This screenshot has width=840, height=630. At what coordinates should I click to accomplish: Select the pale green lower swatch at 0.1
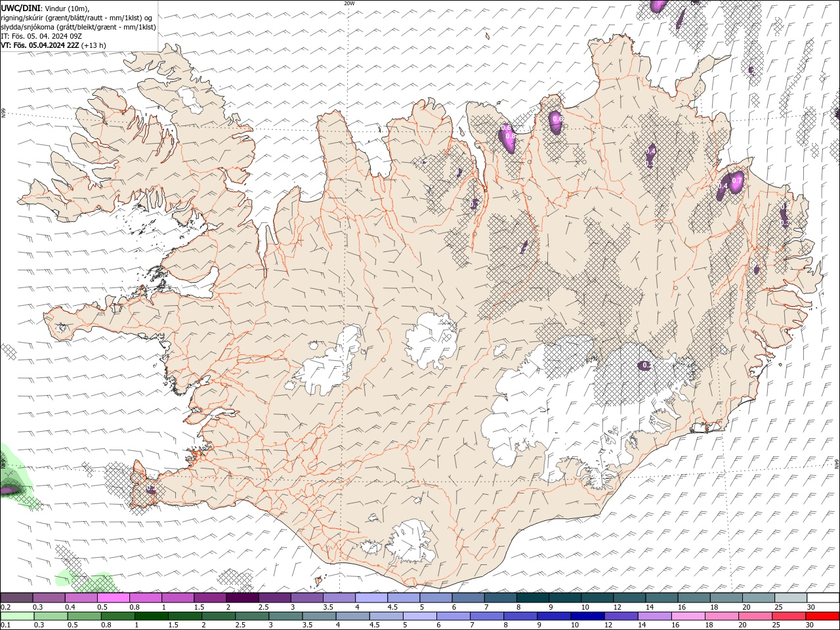(17, 616)
